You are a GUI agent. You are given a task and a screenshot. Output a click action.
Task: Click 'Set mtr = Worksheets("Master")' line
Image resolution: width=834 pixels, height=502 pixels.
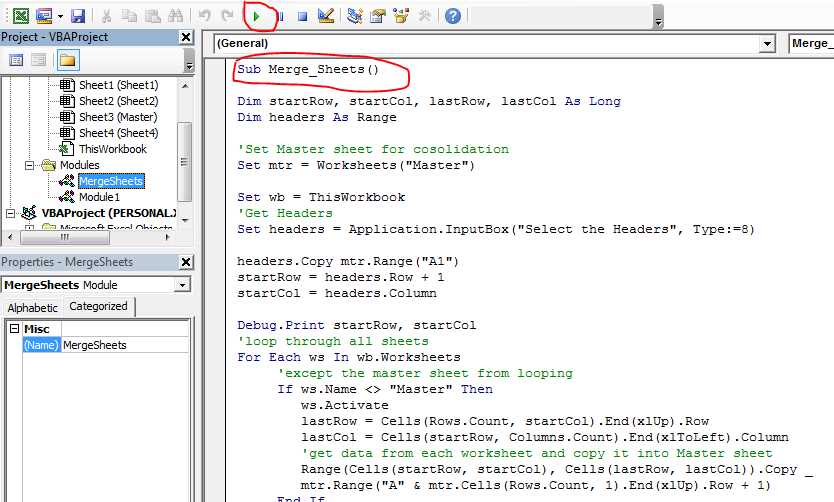tap(356, 165)
